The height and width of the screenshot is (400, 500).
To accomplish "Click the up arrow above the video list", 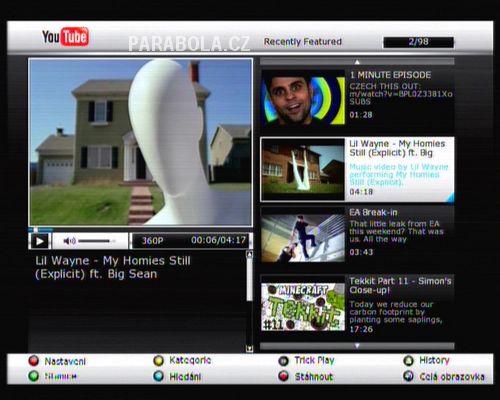I will 357,62.
